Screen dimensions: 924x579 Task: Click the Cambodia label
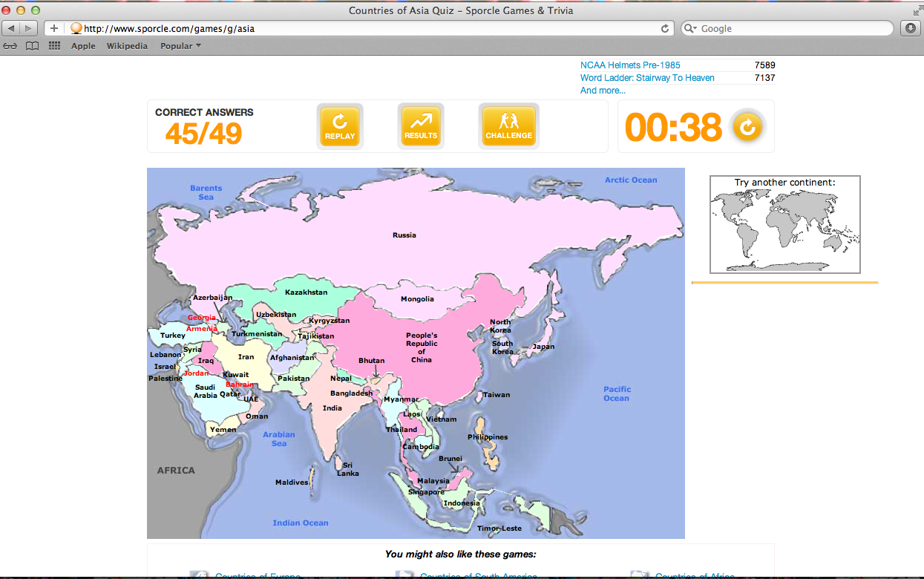421,447
